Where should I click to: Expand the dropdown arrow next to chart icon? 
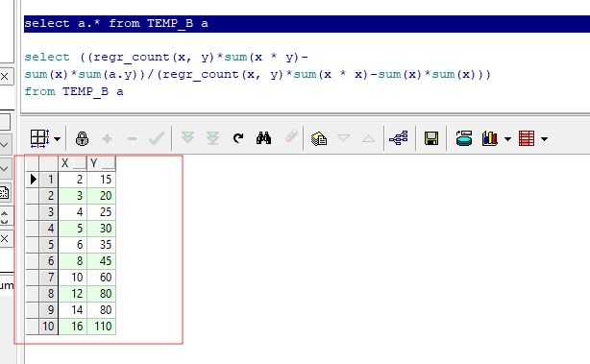point(507,139)
